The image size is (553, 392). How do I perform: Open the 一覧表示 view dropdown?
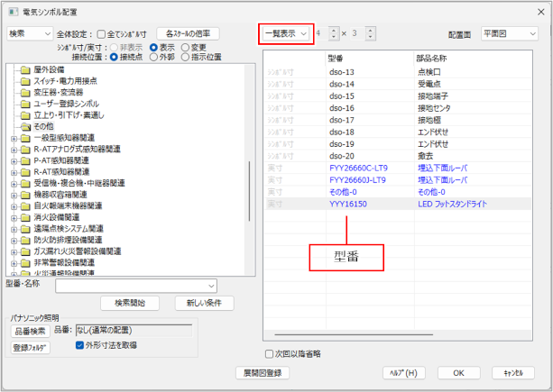(285, 33)
